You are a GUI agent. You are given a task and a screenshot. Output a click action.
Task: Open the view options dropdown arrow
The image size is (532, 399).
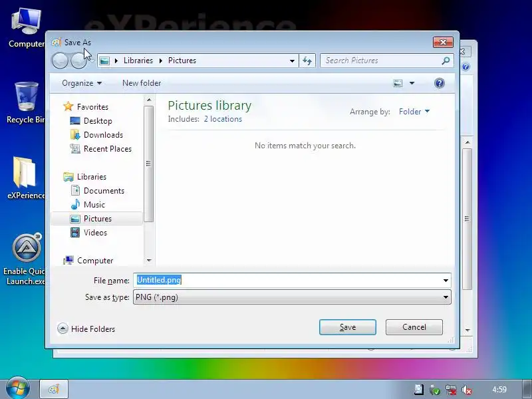pyautogui.click(x=412, y=83)
